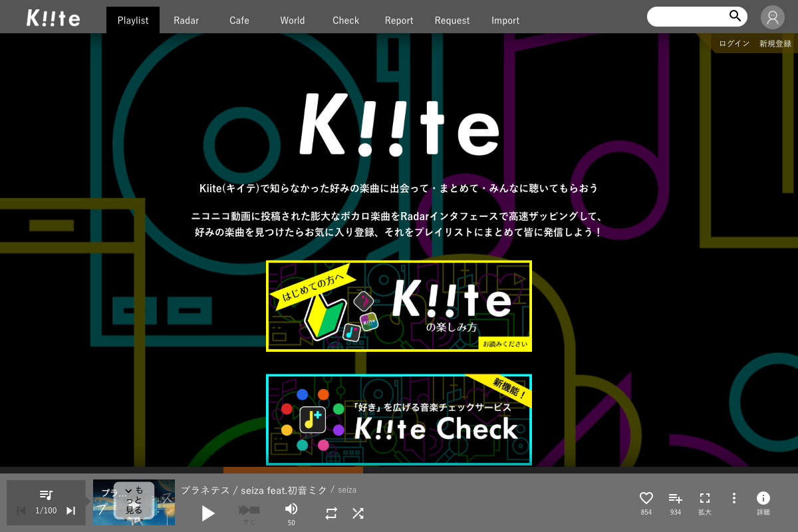Toggle repeat mode
The image size is (798, 532).
coord(331,513)
